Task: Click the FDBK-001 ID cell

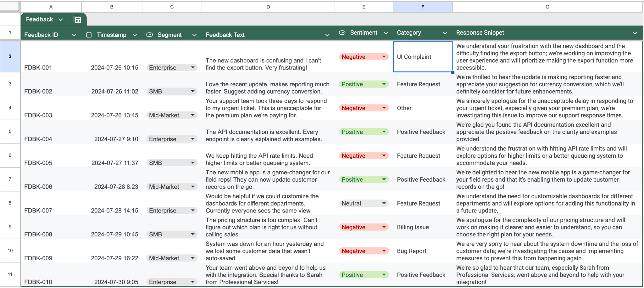Action: (x=51, y=57)
